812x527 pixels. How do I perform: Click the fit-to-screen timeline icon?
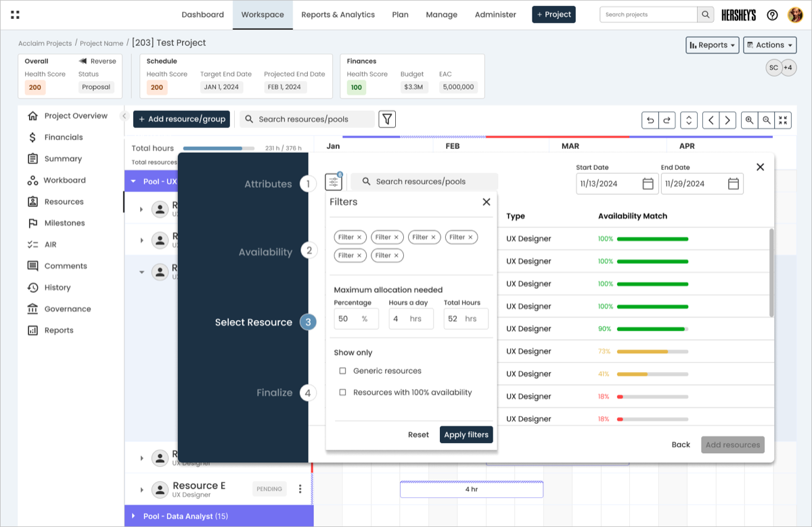tap(783, 120)
